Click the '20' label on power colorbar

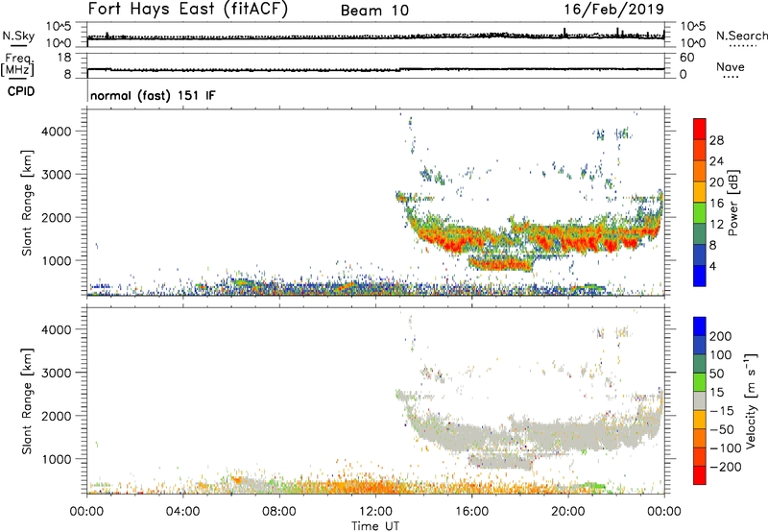click(716, 182)
